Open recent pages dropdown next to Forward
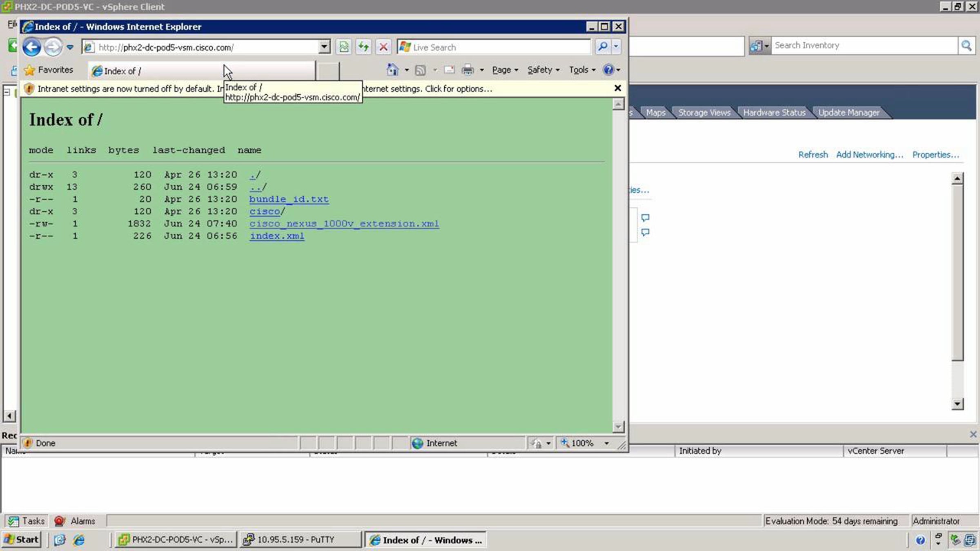Image resolution: width=980 pixels, height=551 pixels. tap(70, 47)
